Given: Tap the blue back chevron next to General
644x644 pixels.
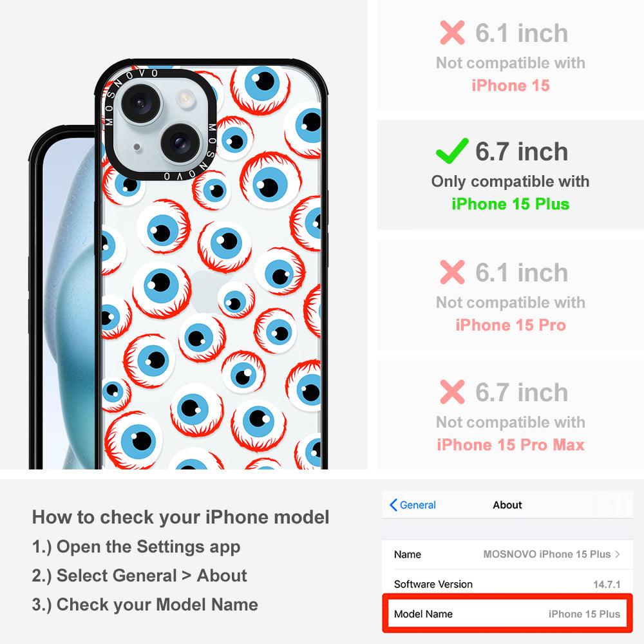Looking at the screenshot, I should click(393, 505).
